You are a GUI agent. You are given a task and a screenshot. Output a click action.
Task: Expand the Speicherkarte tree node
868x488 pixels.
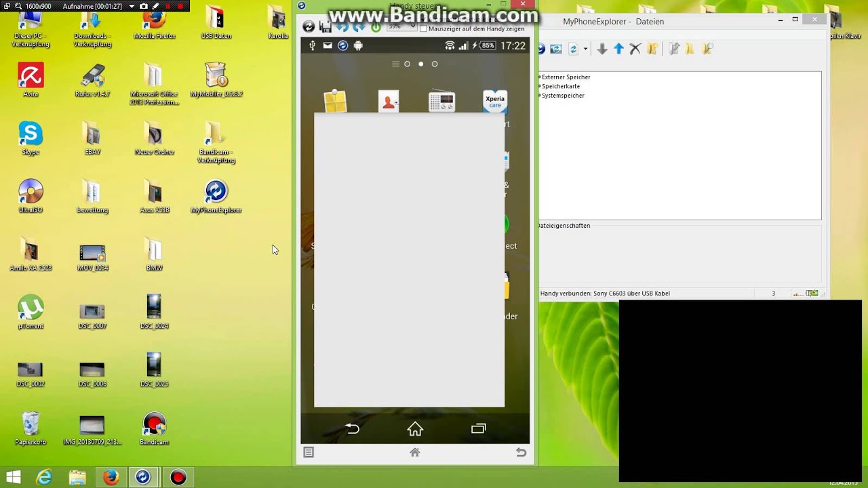point(540,87)
